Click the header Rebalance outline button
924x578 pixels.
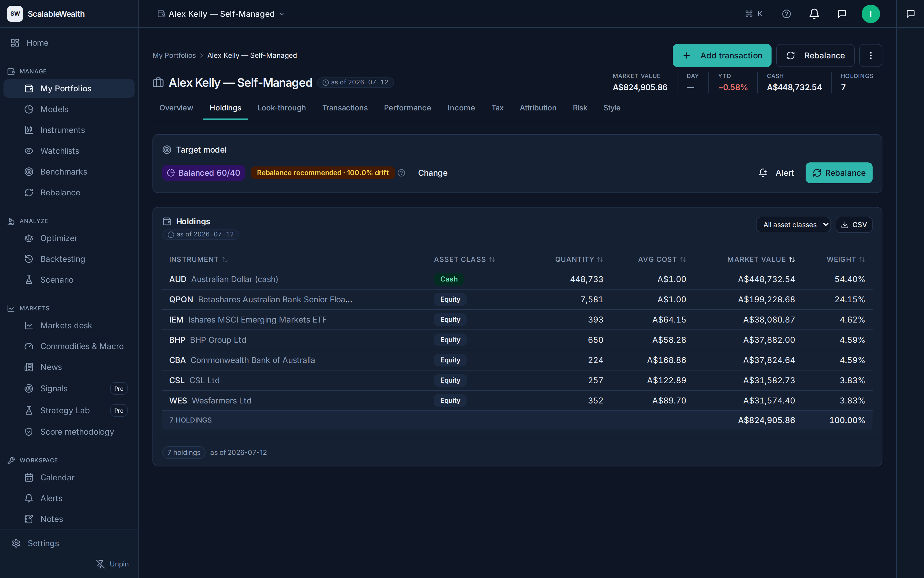(x=815, y=55)
